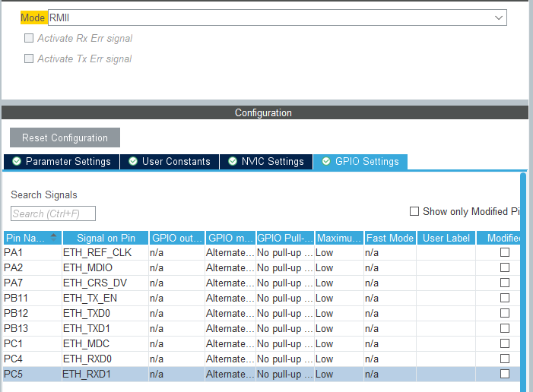The image size is (533, 392).
Task: Toggle Show only Modified Pins checkbox
Action: 414,211
